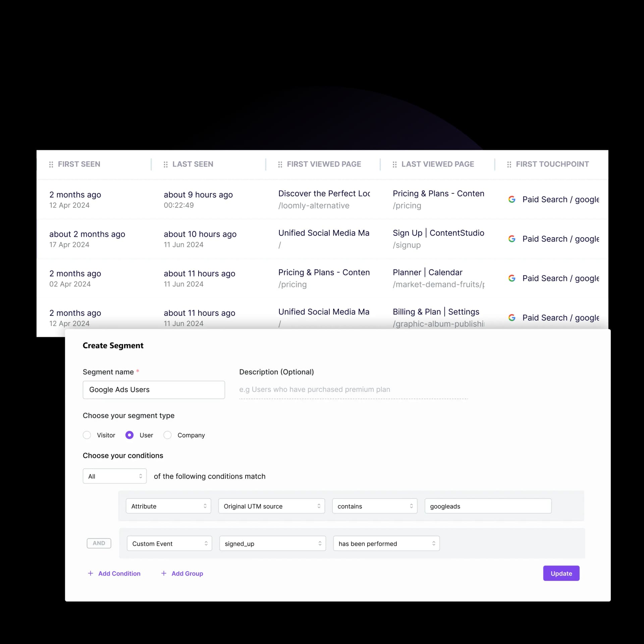Select the Company radio button

[x=168, y=435]
